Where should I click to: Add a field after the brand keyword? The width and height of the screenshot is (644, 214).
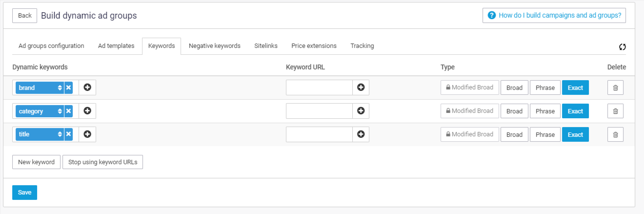(x=87, y=87)
